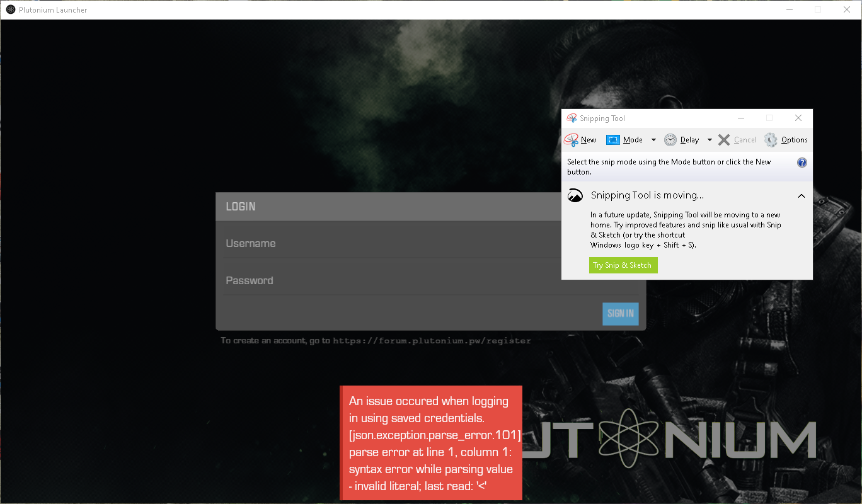
Task: Click the blue help question mark icon
Action: (802, 163)
